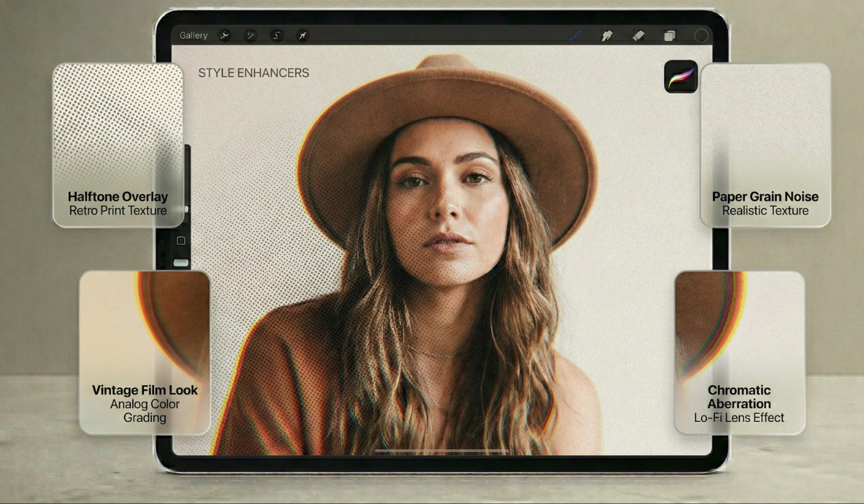Select the Eraser tool
The height and width of the screenshot is (504, 864).
[x=638, y=35]
